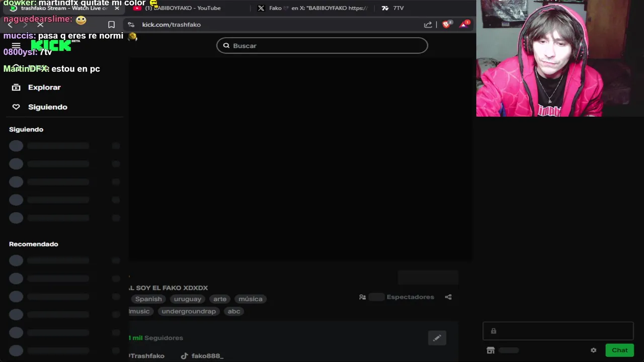Click the Recomendado section heading
The width and height of the screenshot is (644, 362).
click(x=34, y=244)
